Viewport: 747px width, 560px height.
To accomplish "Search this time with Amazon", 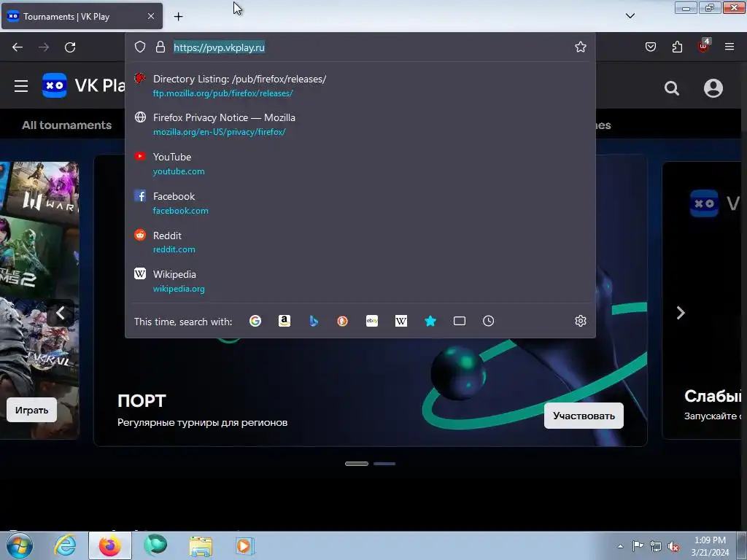I will (285, 321).
